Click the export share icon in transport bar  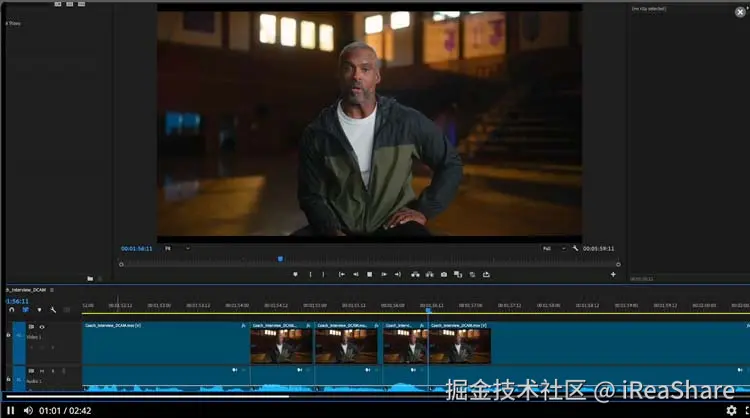click(486, 275)
